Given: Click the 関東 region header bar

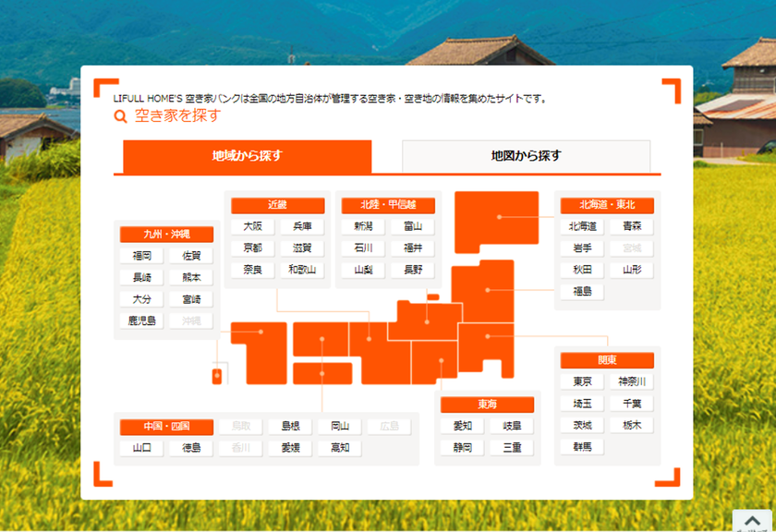Looking at the screenshot, I should pos(609,360).
